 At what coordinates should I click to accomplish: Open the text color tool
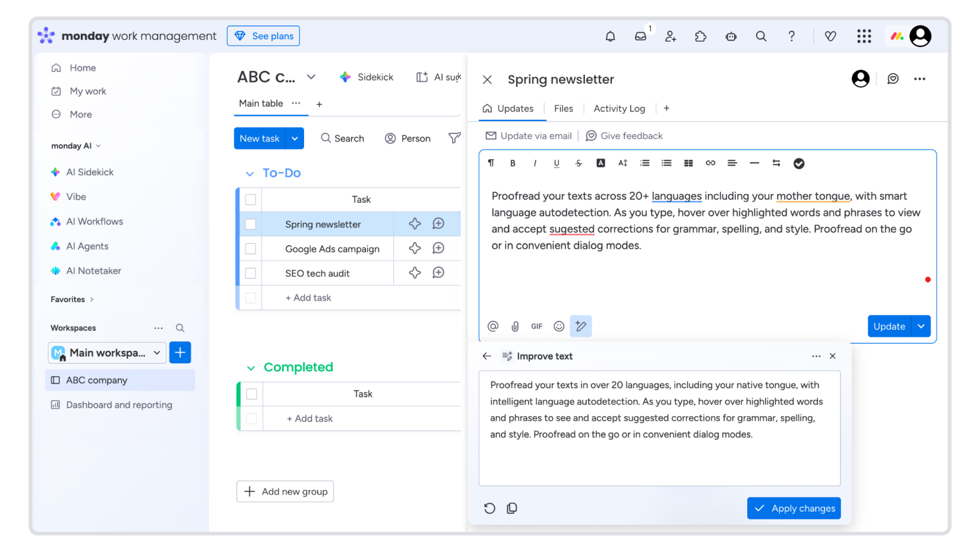click(600, 163)
